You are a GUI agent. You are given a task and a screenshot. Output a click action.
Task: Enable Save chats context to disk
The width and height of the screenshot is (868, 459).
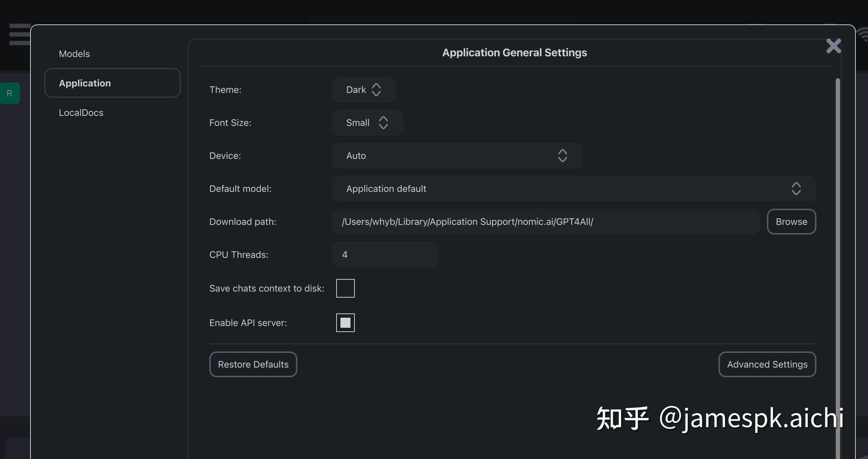(345, 288)
